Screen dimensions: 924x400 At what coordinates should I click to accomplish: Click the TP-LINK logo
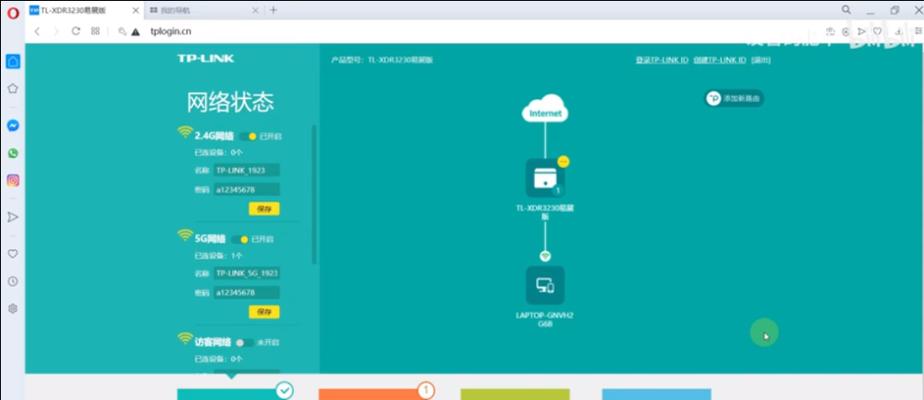click(x=206, y=58)
